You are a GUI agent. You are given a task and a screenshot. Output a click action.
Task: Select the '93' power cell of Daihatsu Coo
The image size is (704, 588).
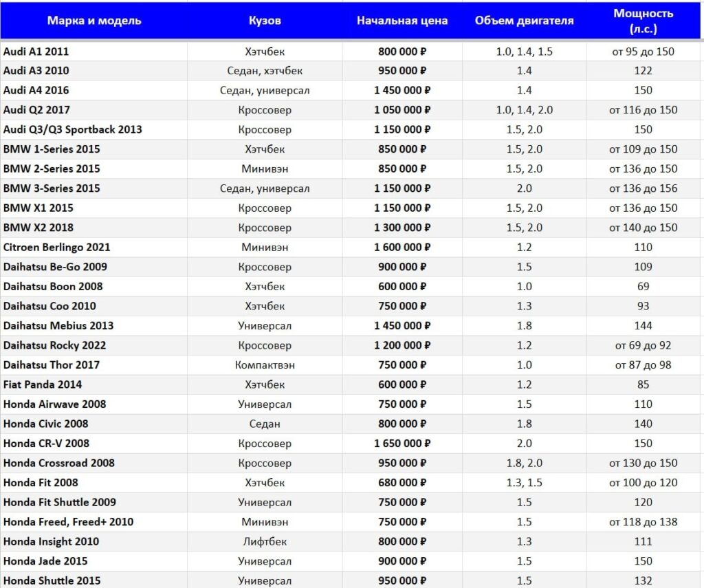[x=643, y=306]
